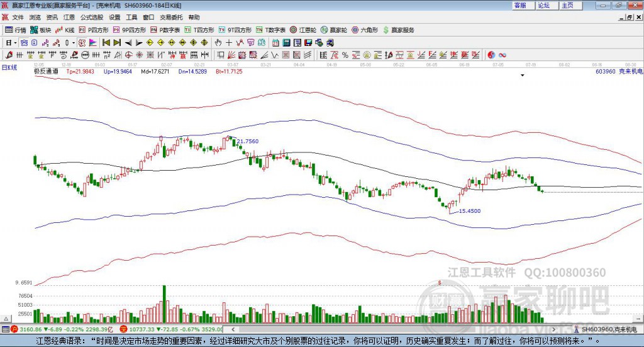Click the red pencil drawing tool
This screenshot has width=644, height=347.
coord(9,55)
